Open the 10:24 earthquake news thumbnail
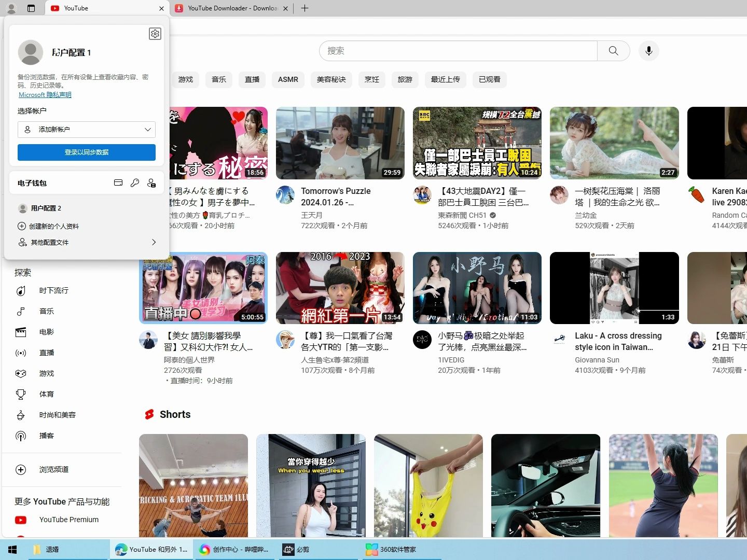The width and height of the screenshot is (747, 560). click(477, 143)
